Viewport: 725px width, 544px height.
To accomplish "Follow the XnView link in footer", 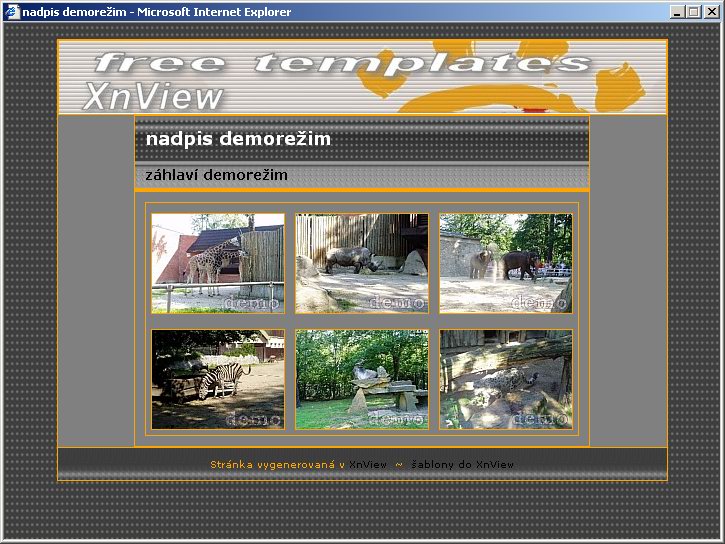I will 368,465.
